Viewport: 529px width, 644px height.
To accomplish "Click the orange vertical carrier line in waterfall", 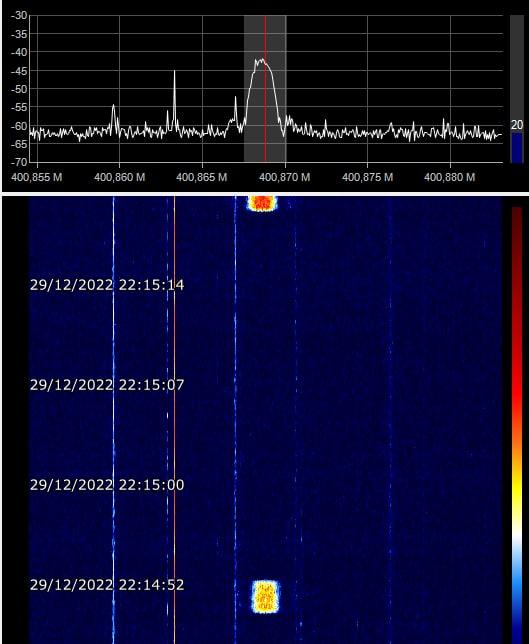I will click(175, 419).
